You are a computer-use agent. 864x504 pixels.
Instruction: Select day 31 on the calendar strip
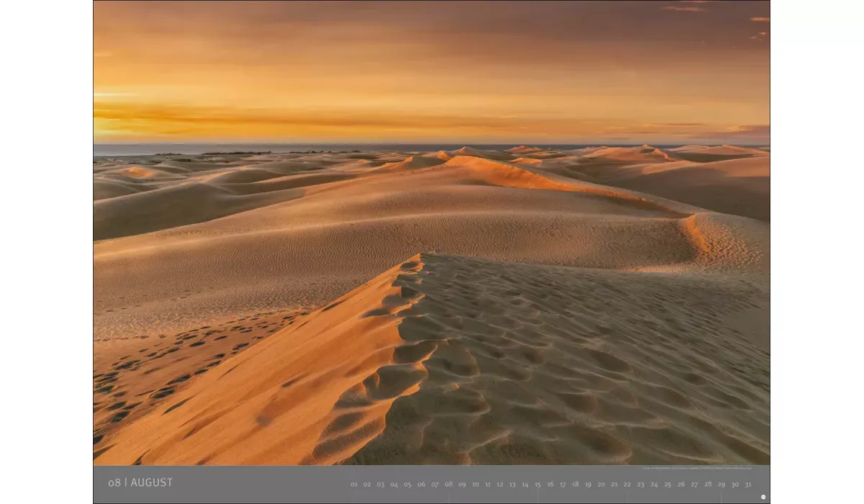click(x=747, y=485)
